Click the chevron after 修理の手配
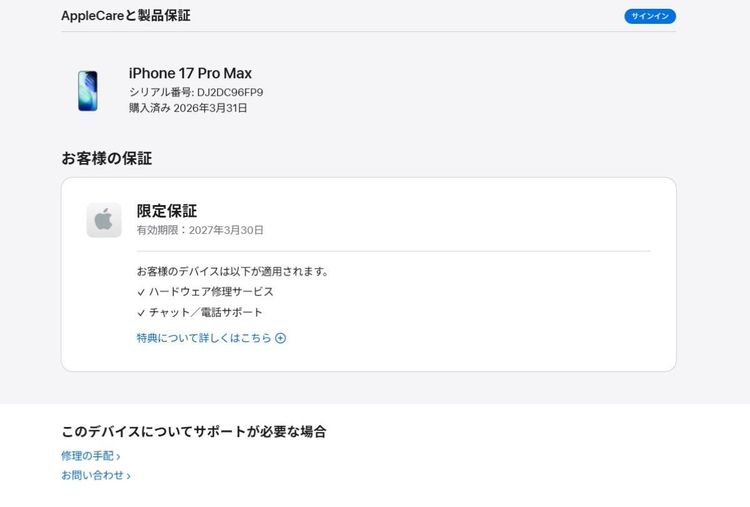The width and height of the screenshot is (750, 507). pos(118,457)
